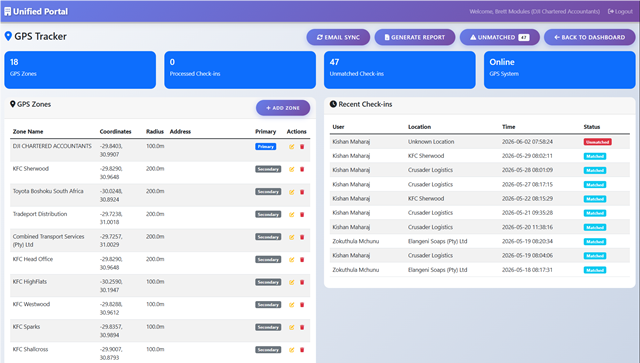Go back to dashboard
The width and height of the screenshot is (640, 363).
(589, 37)
